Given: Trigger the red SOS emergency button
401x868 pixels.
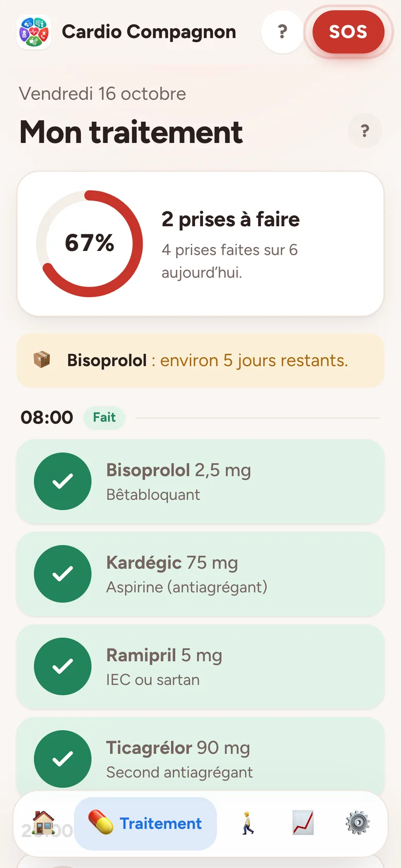Looking at the screenshot, I should pos(348,32).
